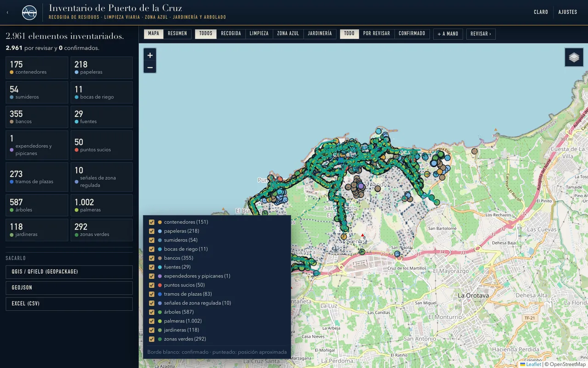
Task: Toggle the palmeras layer checkbox
Action: click(152, 321)
